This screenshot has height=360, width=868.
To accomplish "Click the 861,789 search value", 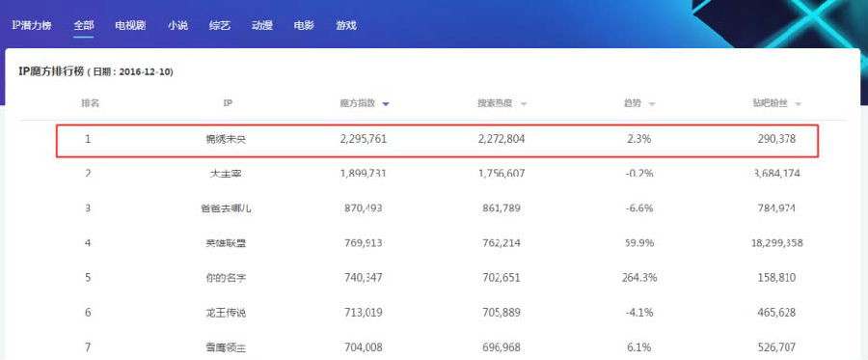I will 501,208.
